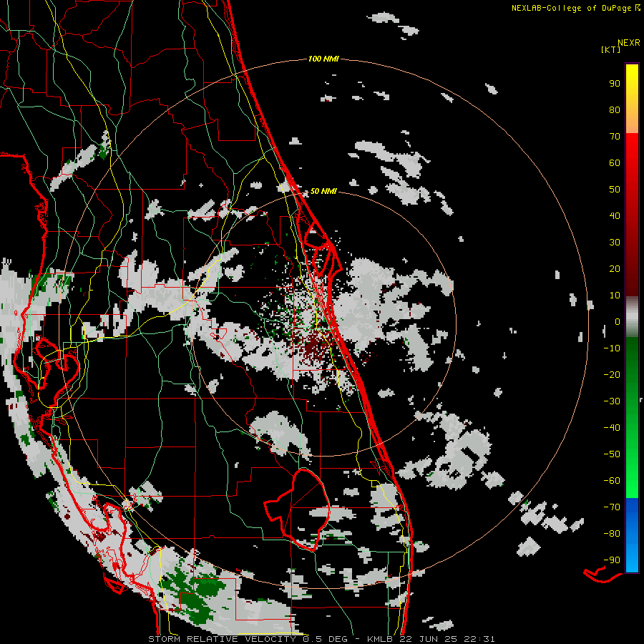Viewport: 644px width, 644px height.
Task: Click the NEXR legend heading
Action: pos(628,43)
